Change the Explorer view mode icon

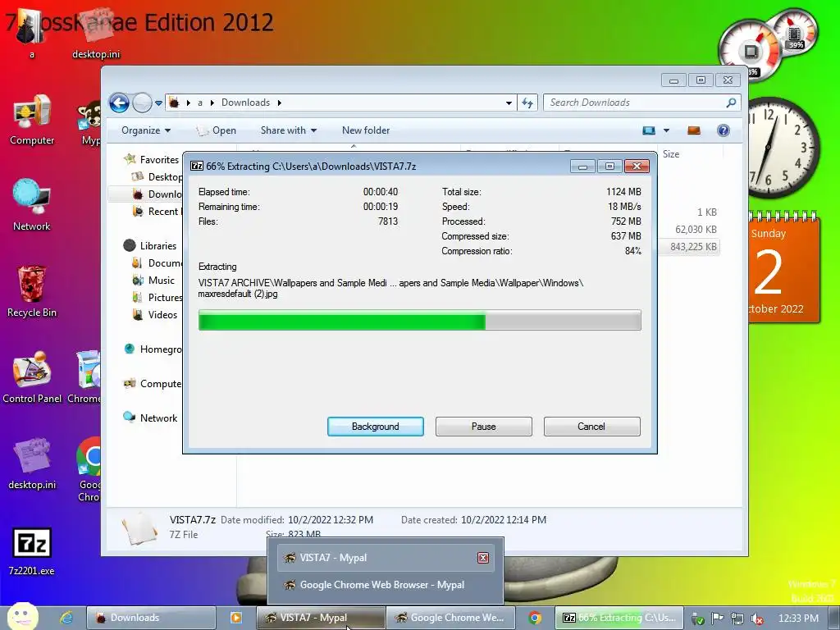click(x=649, y=130)
